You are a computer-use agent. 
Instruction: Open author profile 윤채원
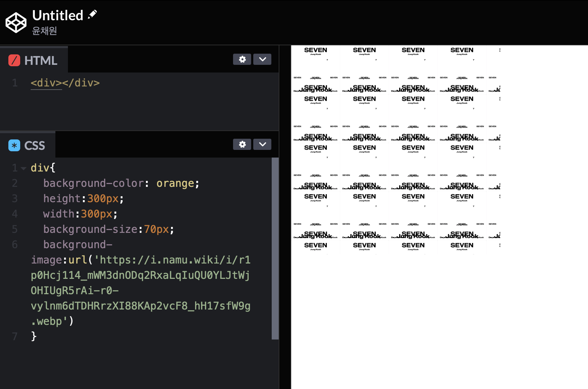tap(45, 31)
